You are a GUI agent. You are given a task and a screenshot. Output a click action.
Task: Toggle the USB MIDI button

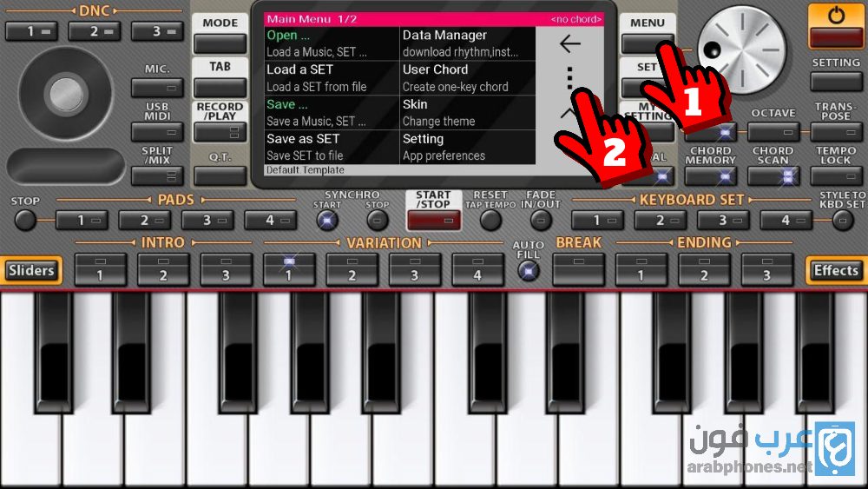(x=157, y=132)
